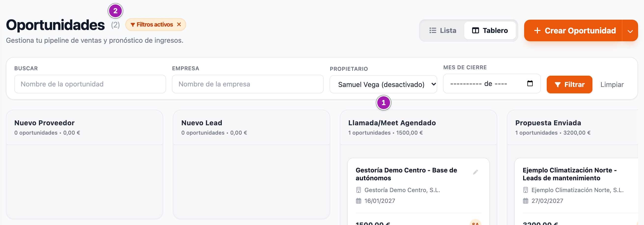Focus the Nombre de la oportunidad search field

coord(90,84)
